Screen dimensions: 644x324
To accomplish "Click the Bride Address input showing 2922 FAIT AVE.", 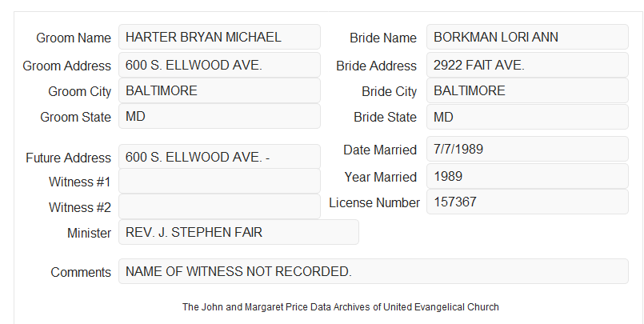I will [527, 65].
